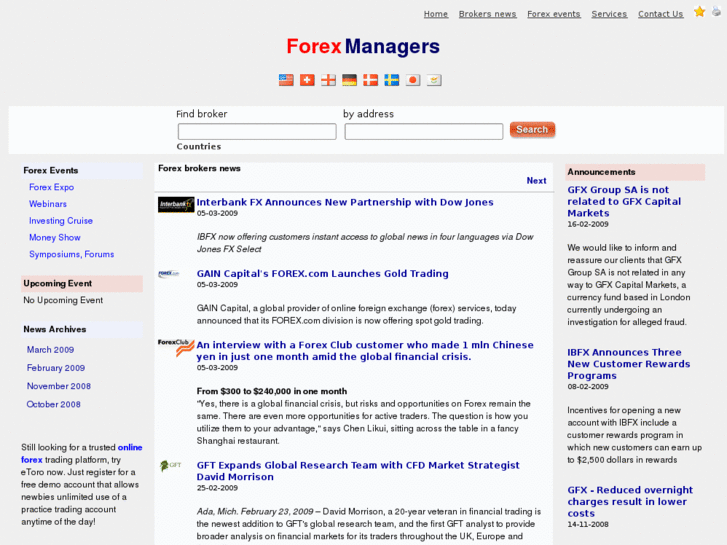The image size is (727, 545).
Task: Pick the Sweden flag icon
Action: pos(391,80)
